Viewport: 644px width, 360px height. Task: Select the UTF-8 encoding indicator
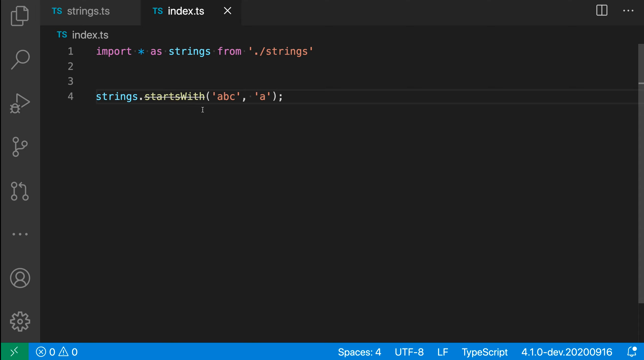(x=409, y=352)
